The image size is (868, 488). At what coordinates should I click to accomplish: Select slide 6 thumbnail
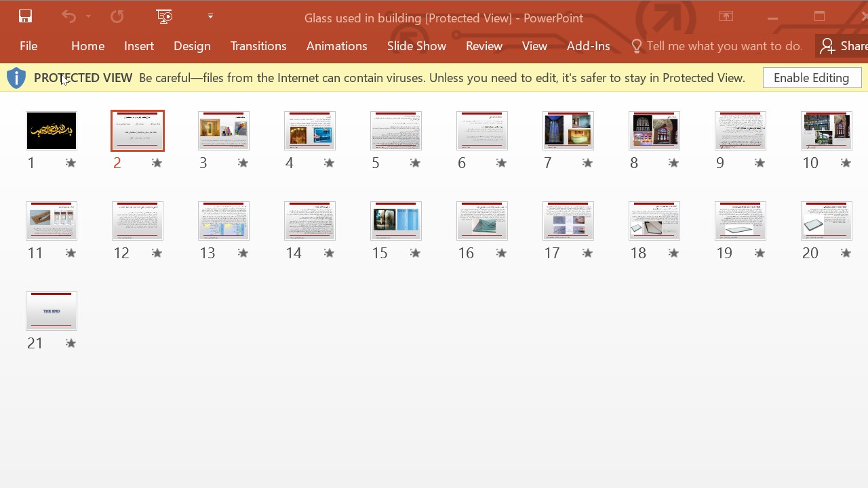482,131
